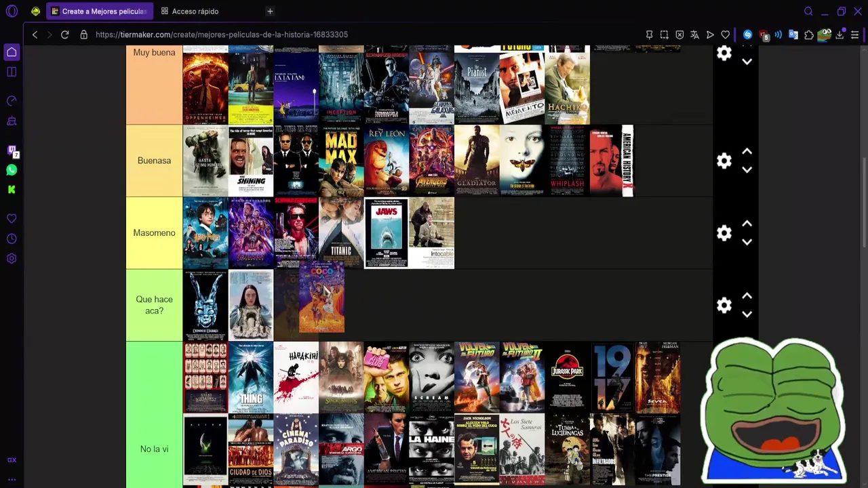Open the downloads panel
The height and width of the screenshot is (488, 868).
point(840,35)
